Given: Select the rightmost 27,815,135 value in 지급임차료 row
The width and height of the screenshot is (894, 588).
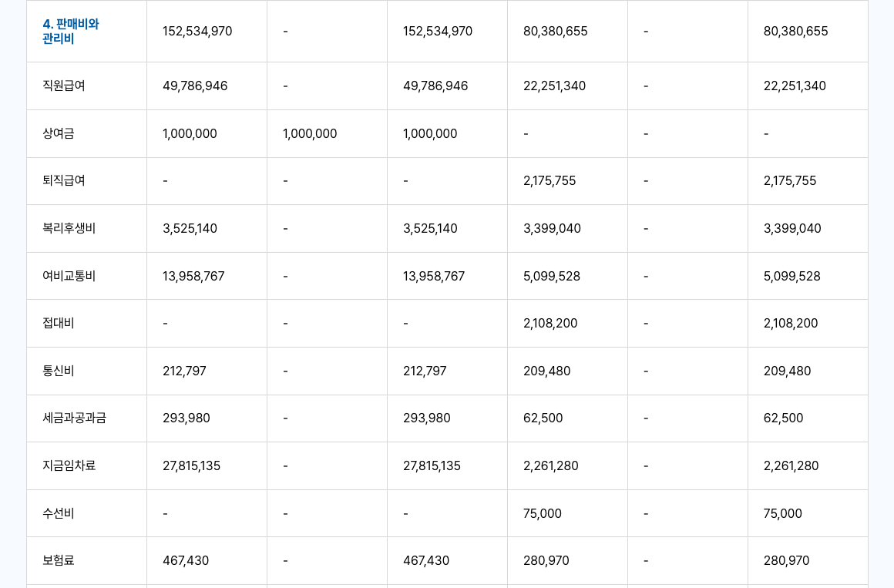Looking at the screenshot, I should tap(432, 465).
